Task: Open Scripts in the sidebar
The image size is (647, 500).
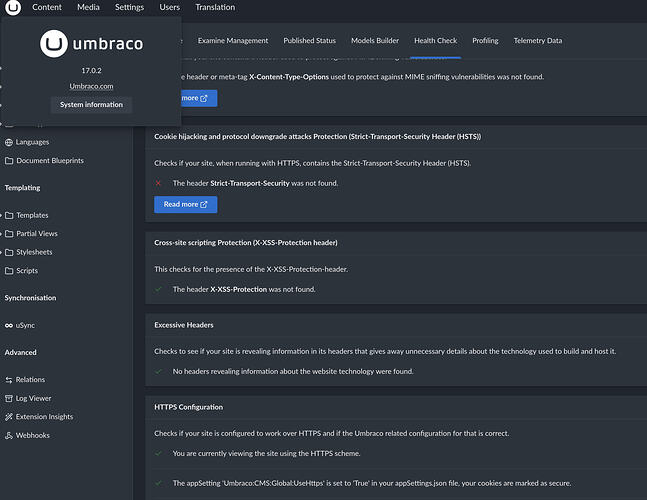Action: (27, 271)
